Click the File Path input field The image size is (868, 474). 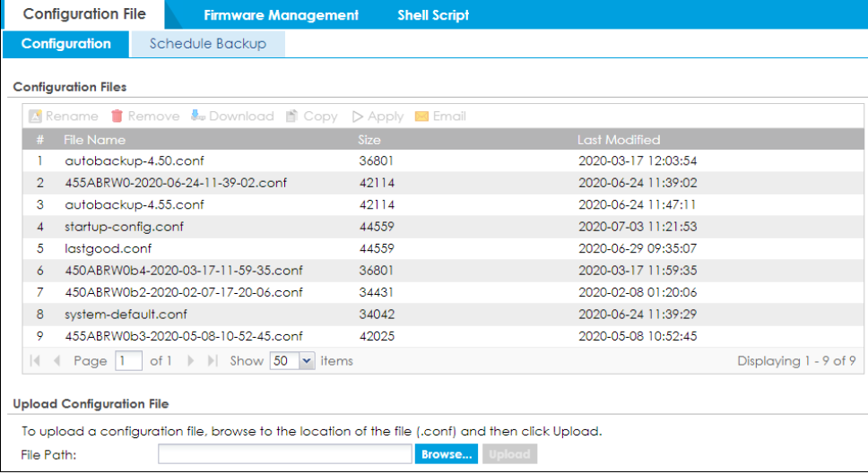285,454
